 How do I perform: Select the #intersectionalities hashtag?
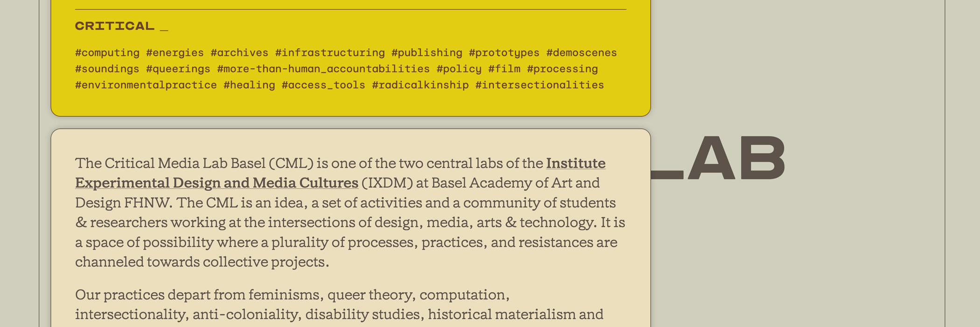[x=540, y=85]
